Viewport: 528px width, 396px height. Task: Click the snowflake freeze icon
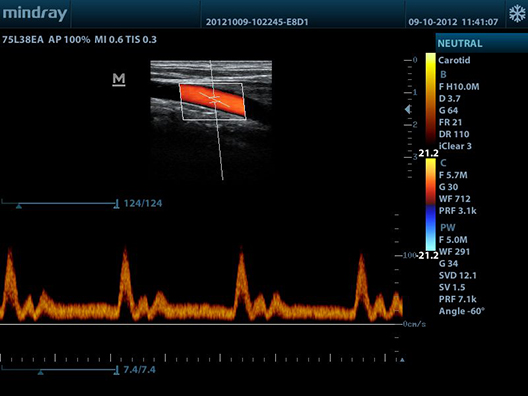517,14
